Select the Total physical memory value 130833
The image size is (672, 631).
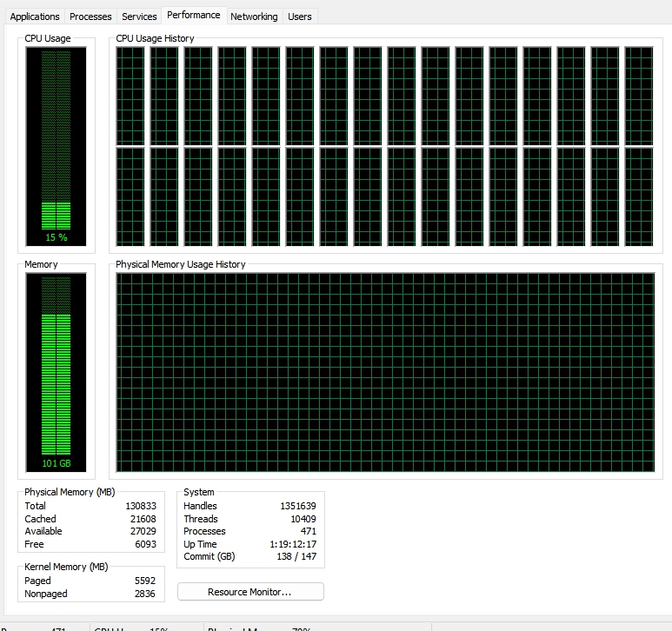(141, 506)
